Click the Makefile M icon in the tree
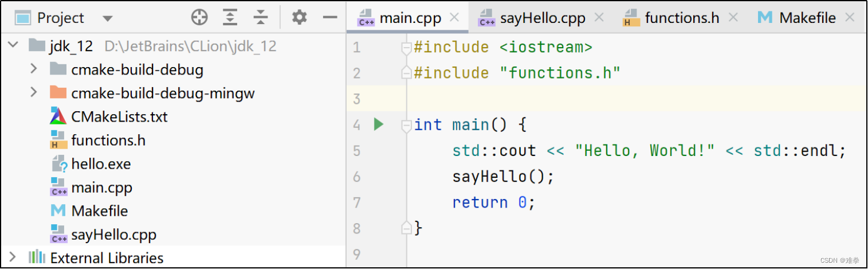 point(58,211)
